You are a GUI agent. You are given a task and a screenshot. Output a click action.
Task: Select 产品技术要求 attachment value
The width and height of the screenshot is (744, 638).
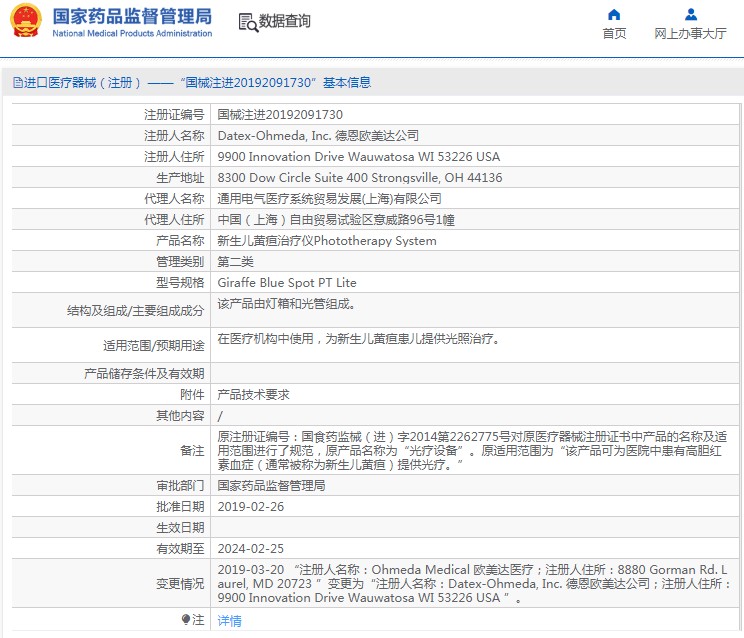click(253, 395)
